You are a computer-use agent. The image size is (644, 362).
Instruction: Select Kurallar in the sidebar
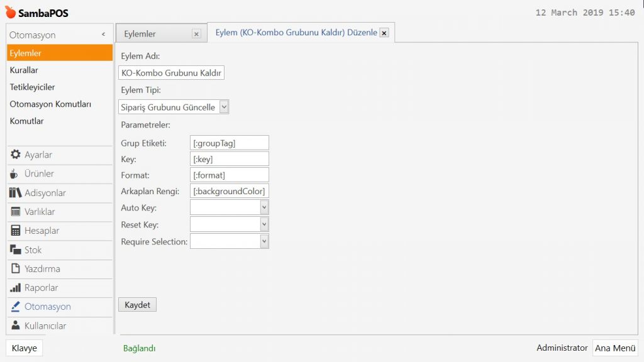pyautogui.click(x=24, y=70)
